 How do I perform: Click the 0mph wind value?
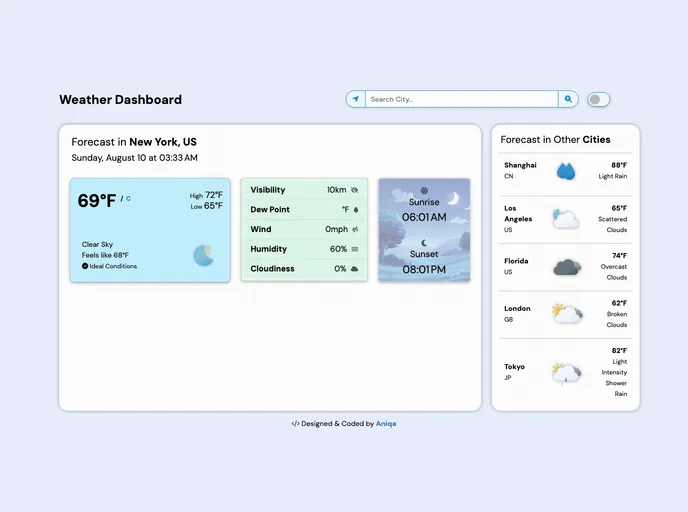click(x=337, y=229)
